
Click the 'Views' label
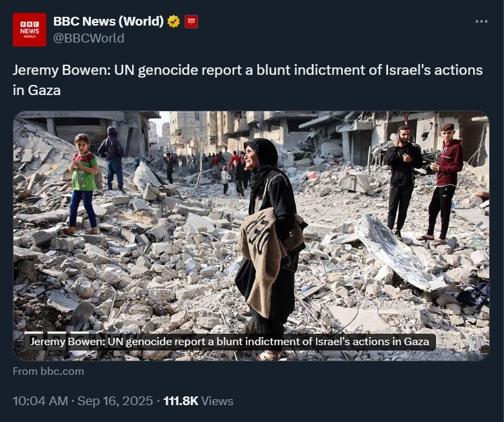pyautogui.click(x=218, y=401)
